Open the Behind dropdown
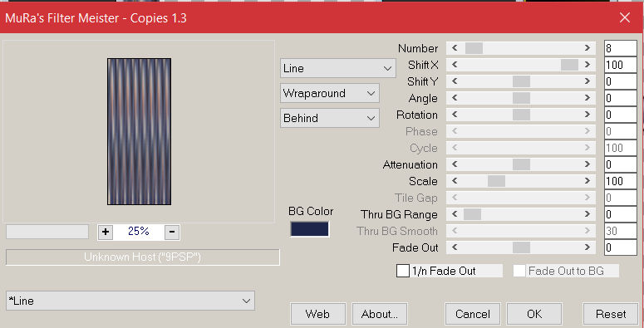The height and width of the screenshot is (328, 644). coord(329,118)
